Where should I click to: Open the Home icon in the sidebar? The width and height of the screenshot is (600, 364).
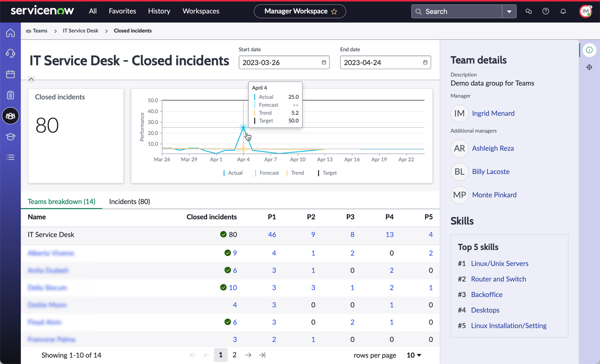click(10, 33)
